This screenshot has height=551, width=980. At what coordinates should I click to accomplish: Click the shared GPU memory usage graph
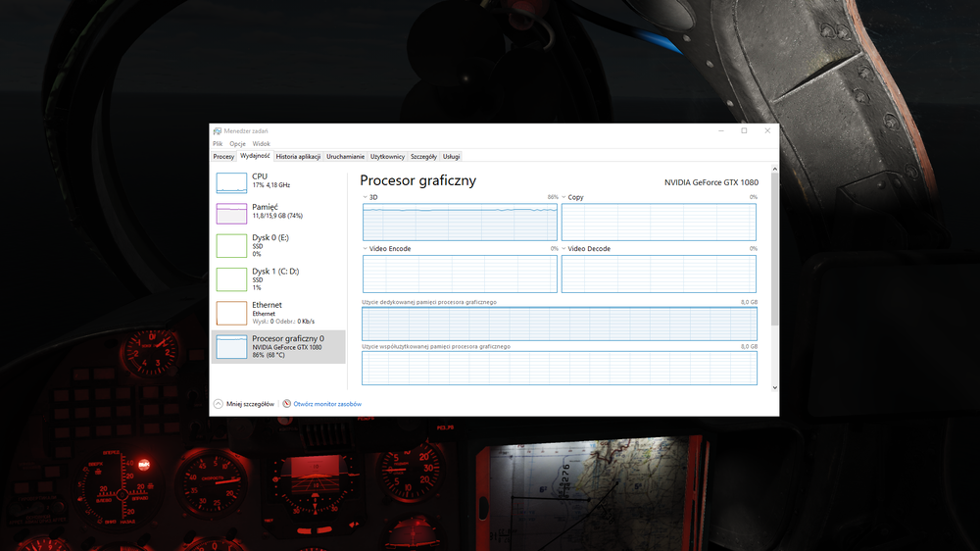click(560, 368)
